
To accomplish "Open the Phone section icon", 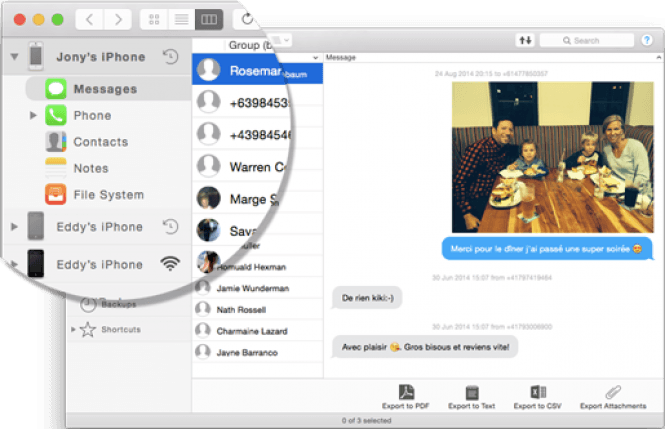I will pyautogui.click(x=56, y=115).
